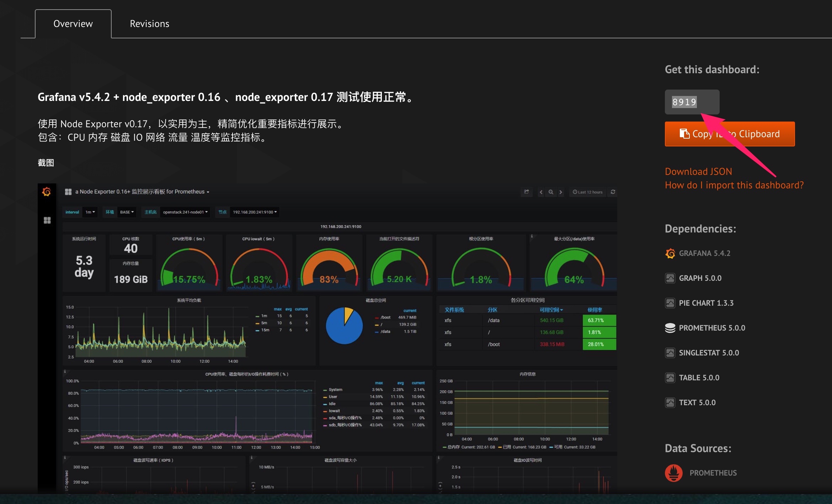Viewport: 832px width, 504px height.
Task: Open 'How do I import this dashboard?' link
Action: click(x=734, y=185)
